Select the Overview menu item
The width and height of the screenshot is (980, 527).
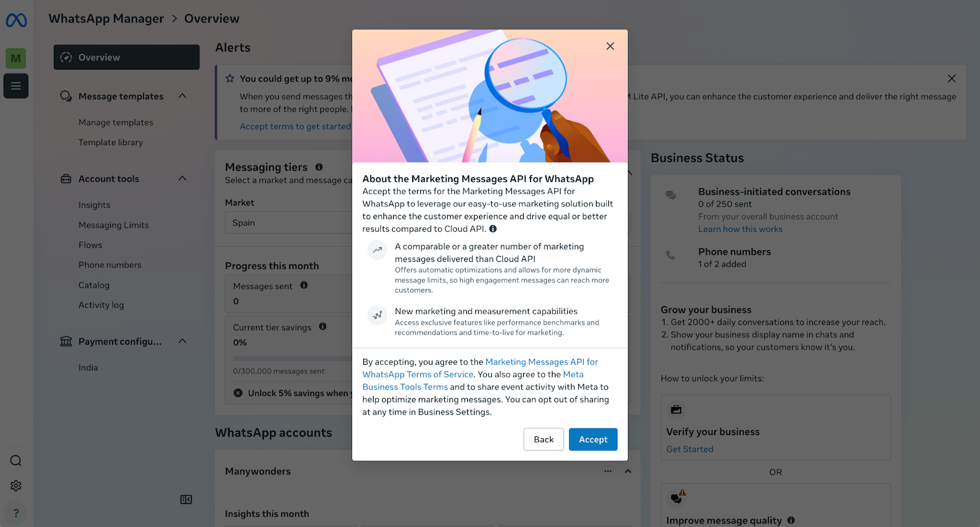(x=127, y=58)
